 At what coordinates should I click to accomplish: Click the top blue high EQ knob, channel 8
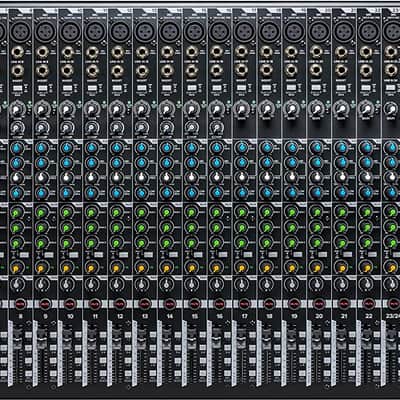pyautogui.click(x=17, y=148)
